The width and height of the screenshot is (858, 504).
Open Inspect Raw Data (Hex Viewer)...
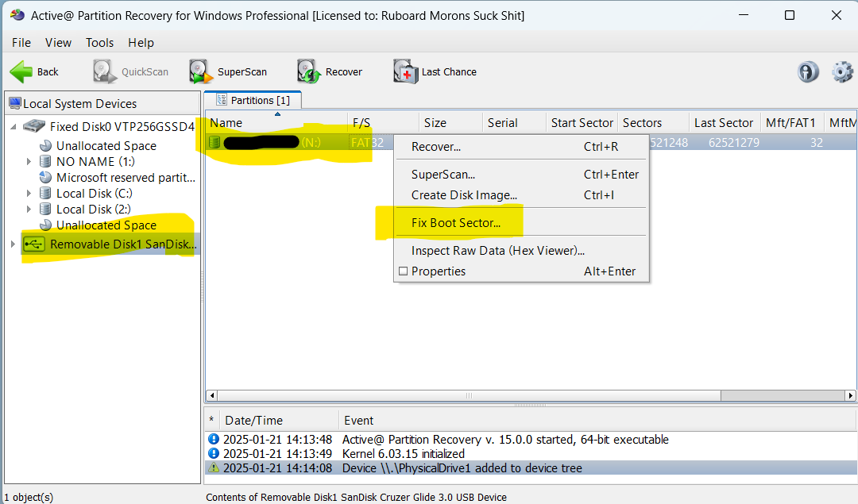point(521,251)
